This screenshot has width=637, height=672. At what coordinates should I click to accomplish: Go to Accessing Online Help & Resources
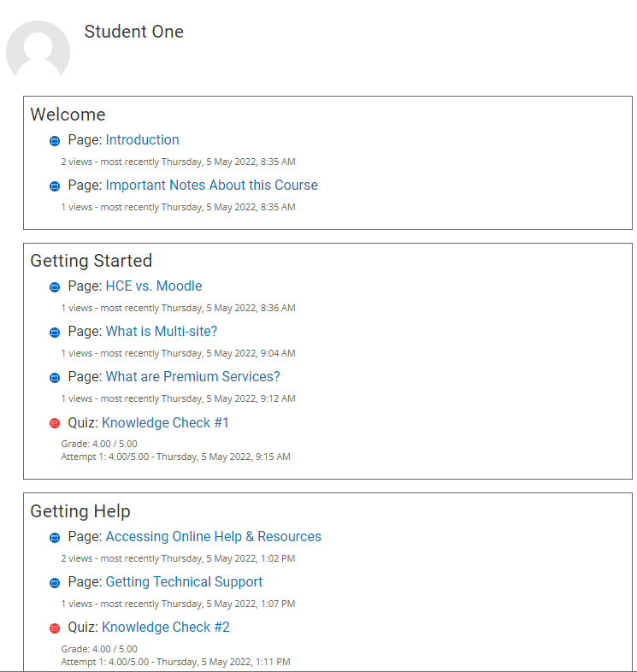pos(213,537)
